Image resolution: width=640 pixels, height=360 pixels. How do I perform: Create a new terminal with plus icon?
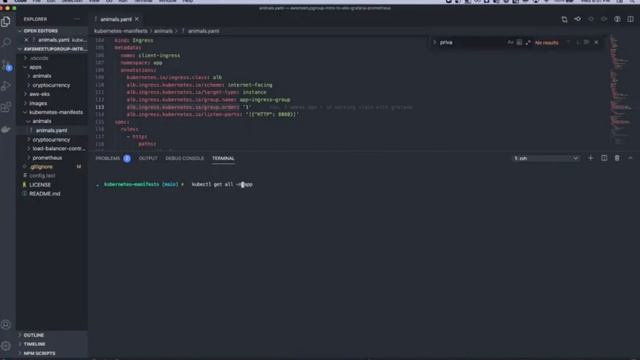tap(591, 158)
